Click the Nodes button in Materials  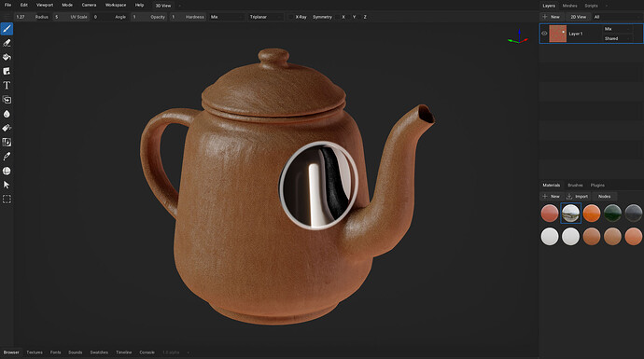coord(604,197)
